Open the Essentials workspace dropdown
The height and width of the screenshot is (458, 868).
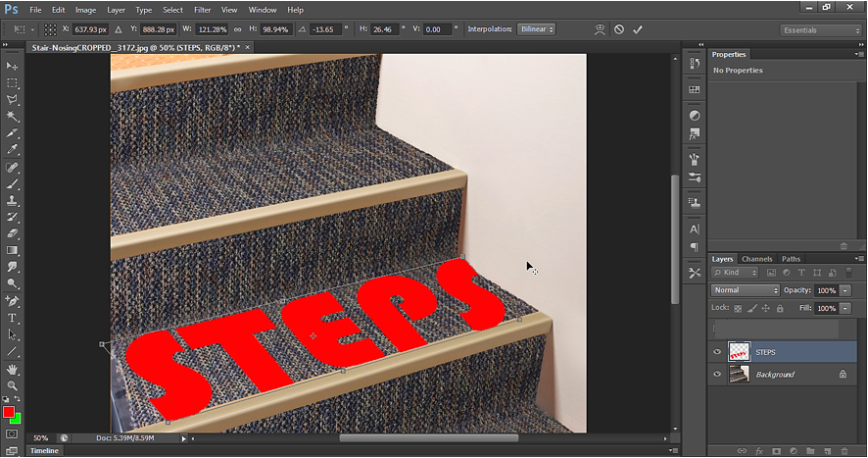tap(821, 30)
